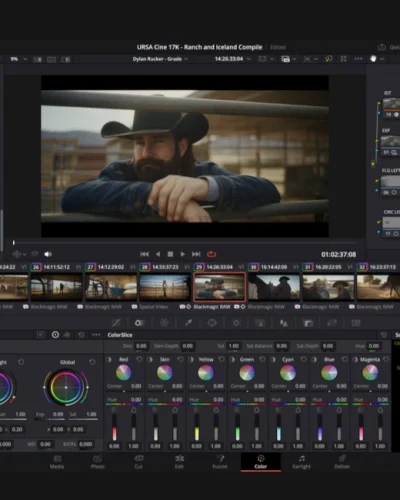The height and width of the screenshot is (500, 400).
Task: Play the clip in reverse
Action: (x=158, y=254)
